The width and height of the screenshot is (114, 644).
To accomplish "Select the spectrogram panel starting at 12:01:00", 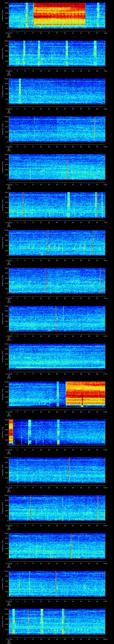I will (x=57, y=16).
